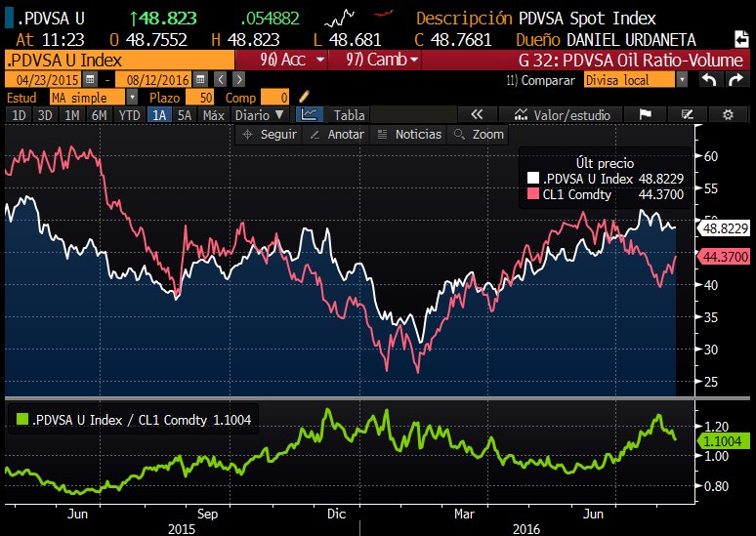The height and width of the screenshot is (536, 756).
Task: Open the start date calendar picker icon
Action: (x=90, y=79)
